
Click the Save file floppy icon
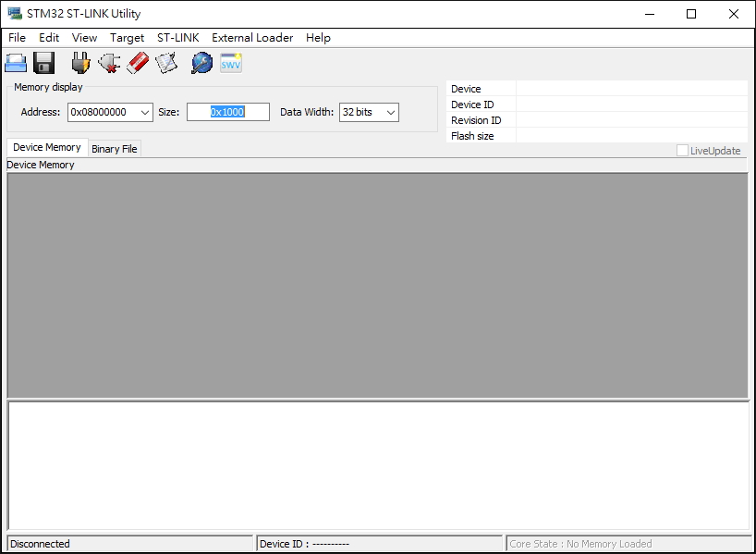(x=43, y=63)
